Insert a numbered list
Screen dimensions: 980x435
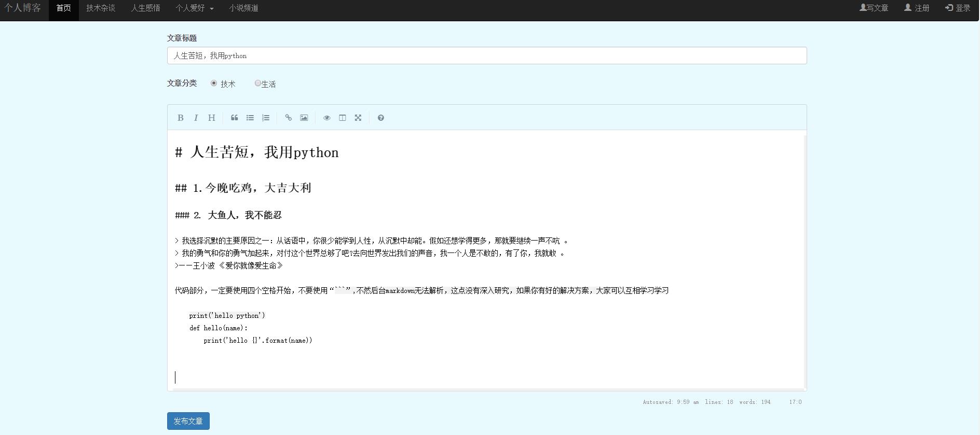coord(265,118)
